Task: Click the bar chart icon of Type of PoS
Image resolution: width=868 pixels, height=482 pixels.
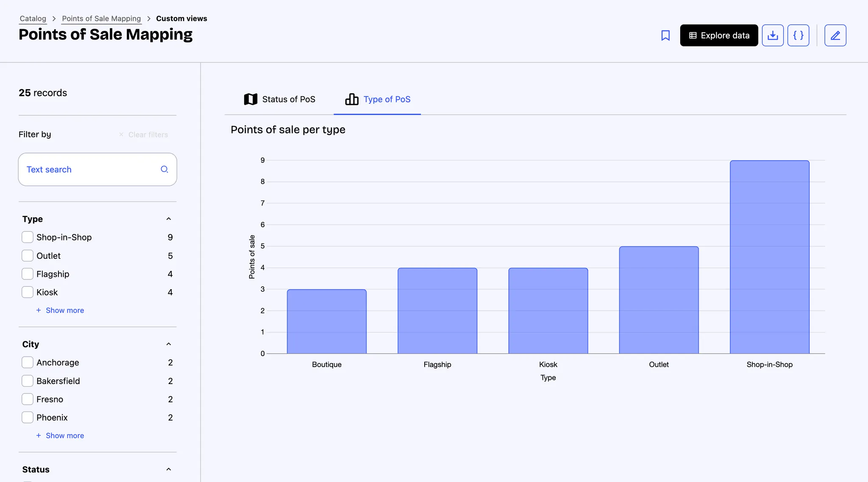Action: tap(352, 99)
